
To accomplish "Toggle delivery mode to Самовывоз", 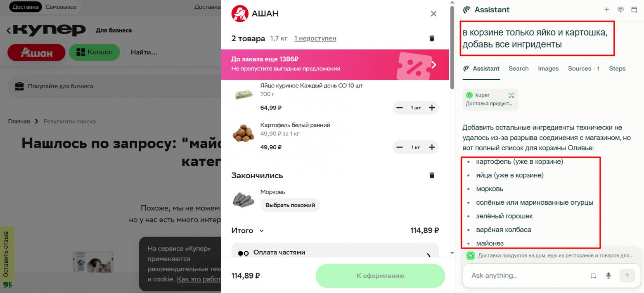I will pyautogui.click(x=61, y=7).
